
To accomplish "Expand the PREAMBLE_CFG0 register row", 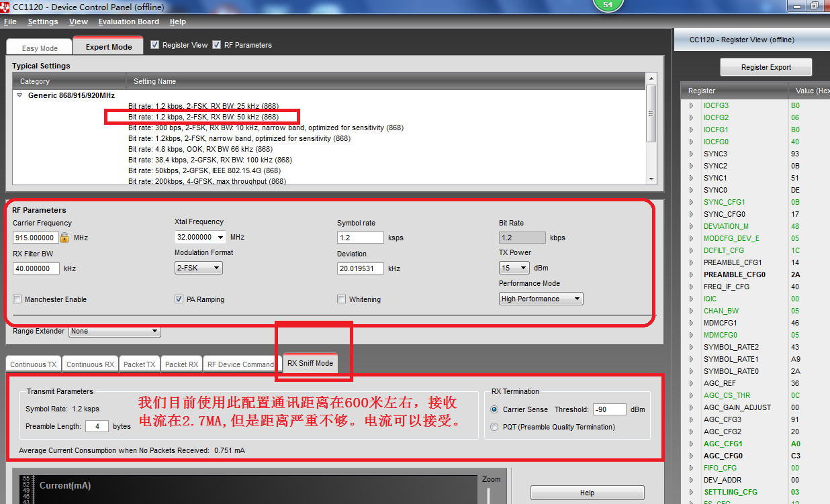I will (691, 274).
